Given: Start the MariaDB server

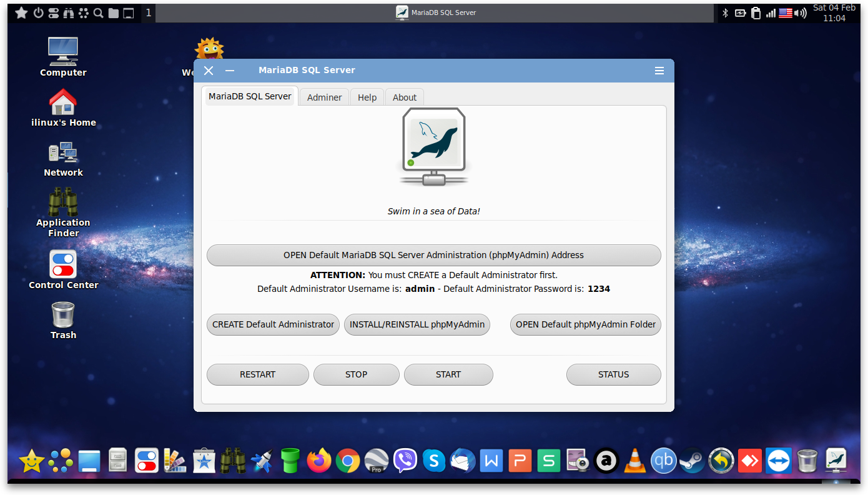Looking at the screenshot, I should (448, 374).
